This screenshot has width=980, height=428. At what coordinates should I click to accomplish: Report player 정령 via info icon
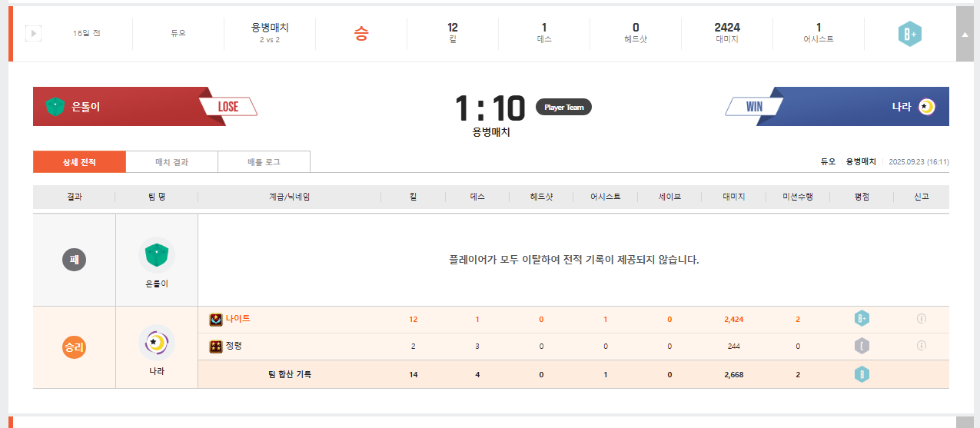pyautogui.click(x=921, y=346)
